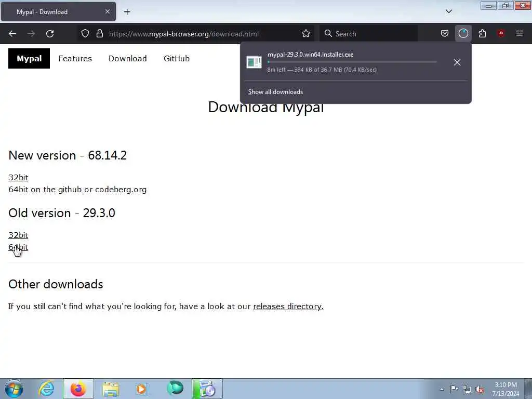
Task: Open the tracking protection shield icon
Action: coord(85,34)
